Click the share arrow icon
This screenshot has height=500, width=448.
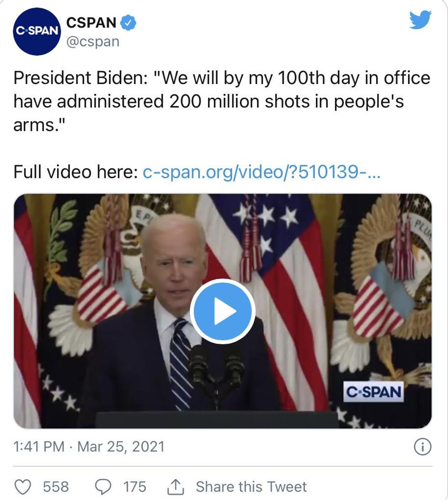174,487
